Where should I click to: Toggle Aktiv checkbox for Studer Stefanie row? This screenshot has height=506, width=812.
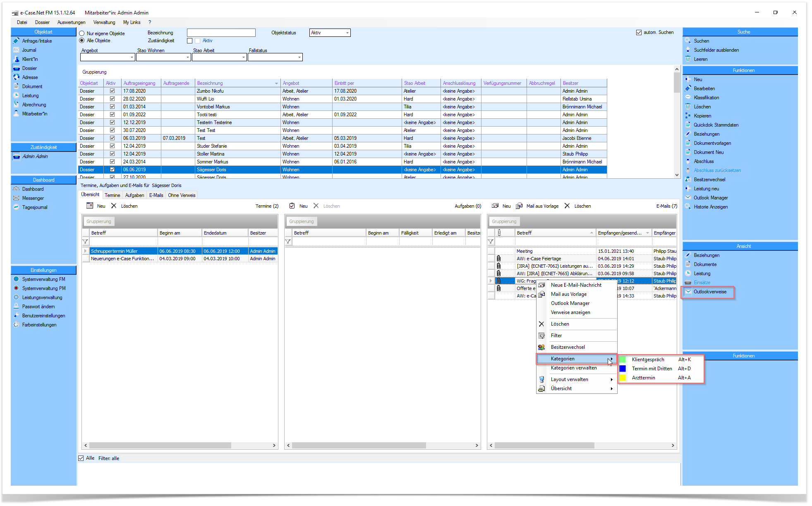point(112,146)
